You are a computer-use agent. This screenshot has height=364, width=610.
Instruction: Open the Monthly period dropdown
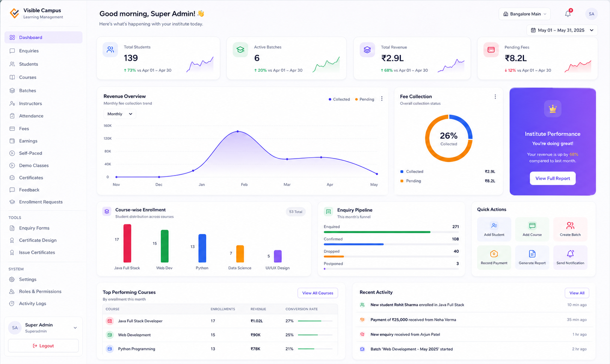(120, 114)
